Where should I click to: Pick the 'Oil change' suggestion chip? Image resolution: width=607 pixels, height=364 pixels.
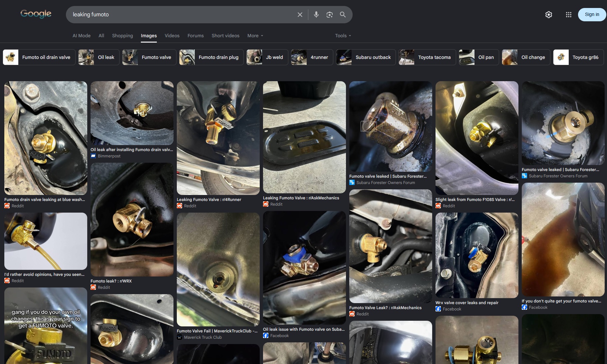point(526,57)
